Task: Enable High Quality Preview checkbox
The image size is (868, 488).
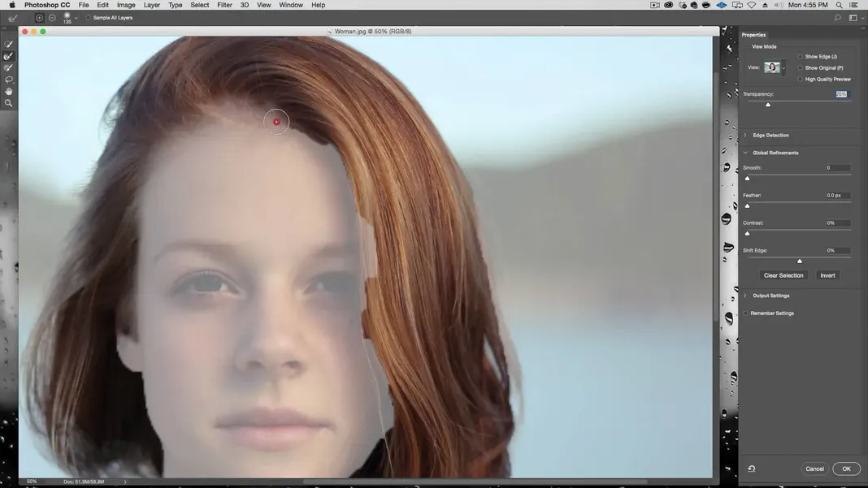Action: 800,79
